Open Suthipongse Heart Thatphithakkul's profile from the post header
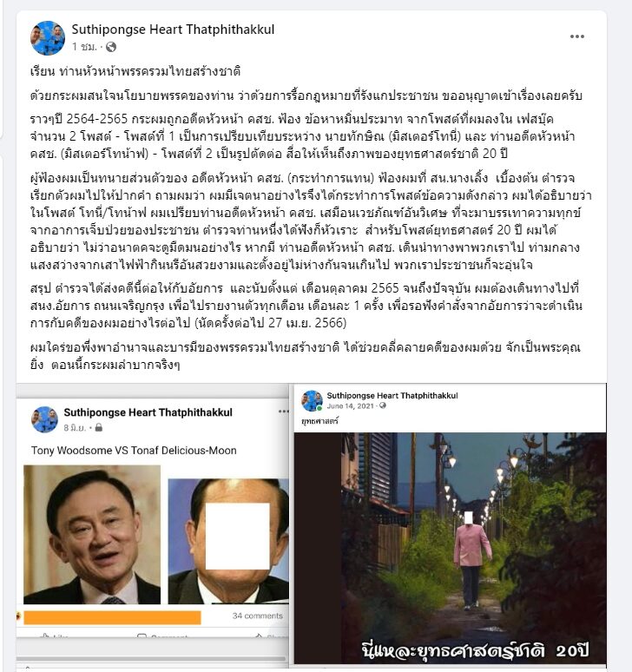Viewport: 632px width, 672px height. coord(173,30)
